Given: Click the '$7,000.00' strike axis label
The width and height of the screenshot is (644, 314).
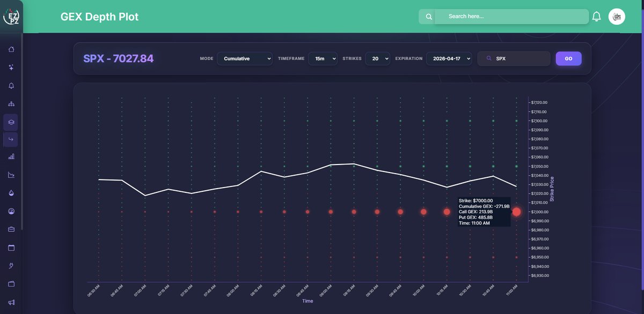Looking at the screenshot, I should tap(540, 212).
